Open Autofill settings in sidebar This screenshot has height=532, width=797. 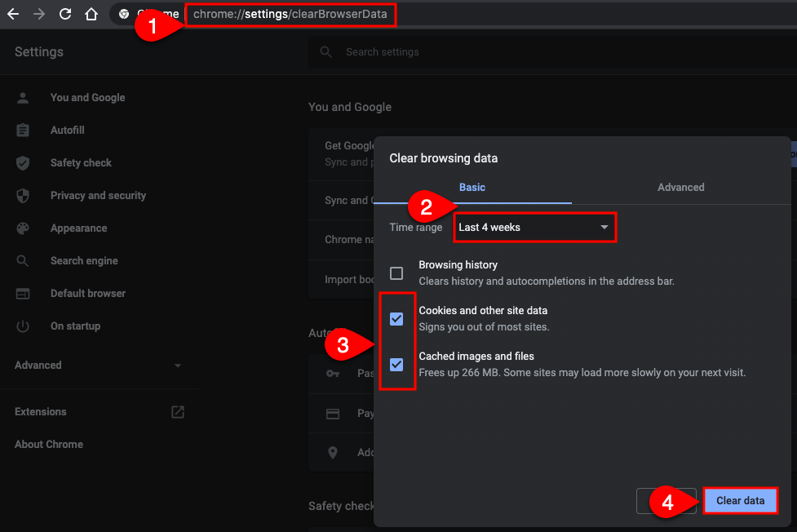tap(67, 131)
